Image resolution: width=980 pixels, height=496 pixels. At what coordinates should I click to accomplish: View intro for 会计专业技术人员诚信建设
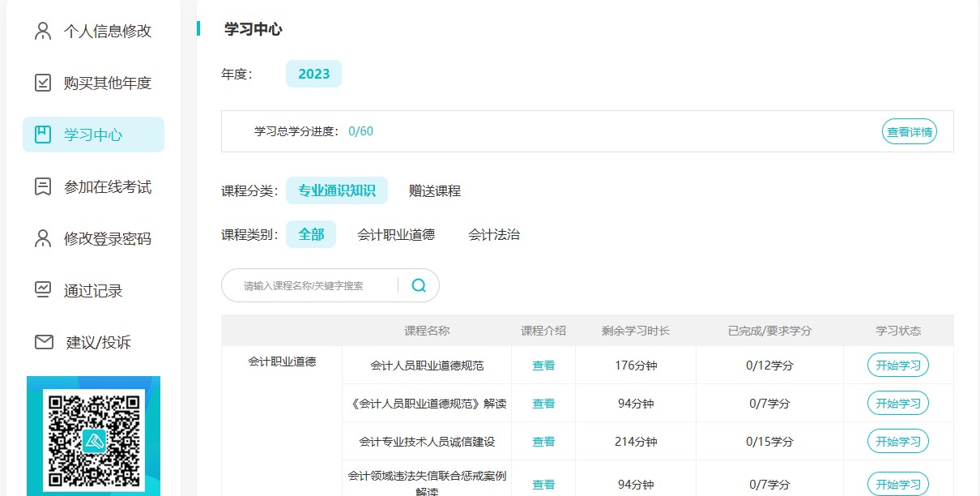[543, 442]
